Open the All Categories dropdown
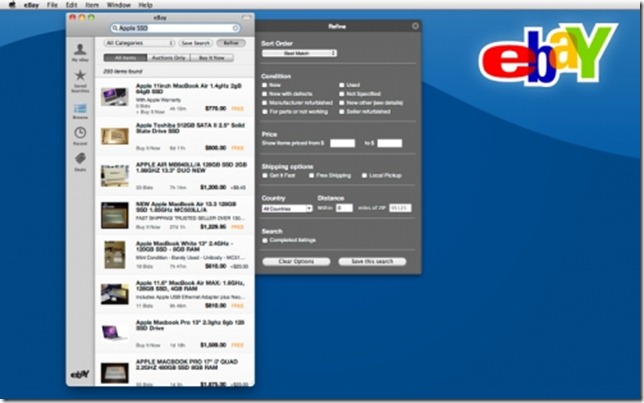The width and height of the screenshot is (644, 403). click(139, 43)
